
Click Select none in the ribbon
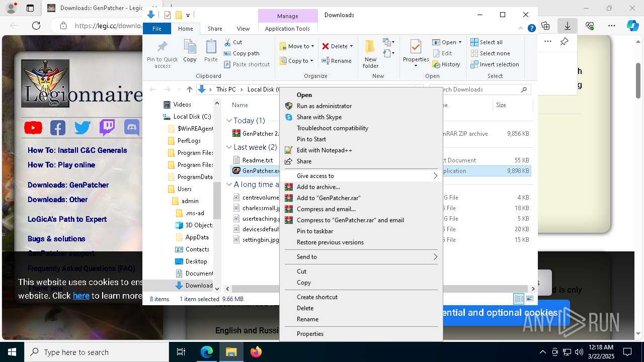pos(490,53)
